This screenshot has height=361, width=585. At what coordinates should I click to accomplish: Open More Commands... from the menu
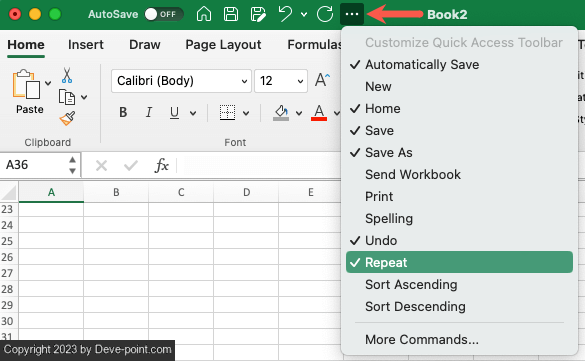pos(459,340)
